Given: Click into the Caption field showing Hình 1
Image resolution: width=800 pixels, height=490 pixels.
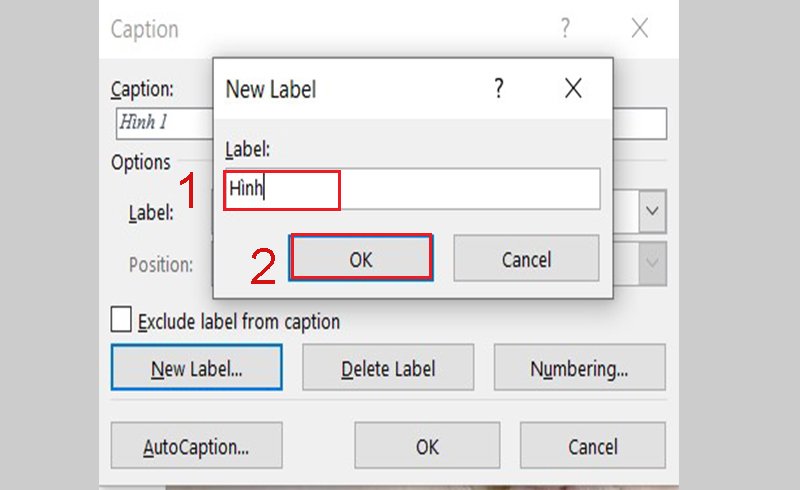Looking at the screenshot, I should tap(164, 124).
